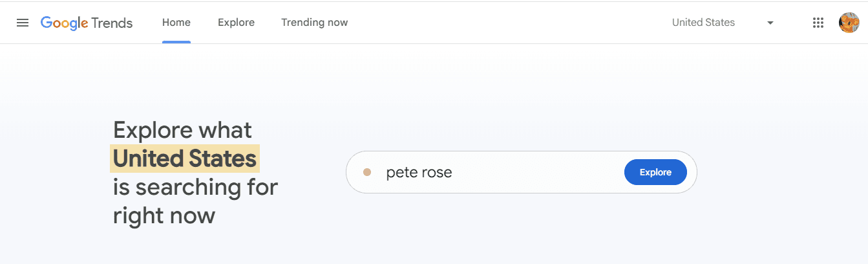Click the word Trends in the logo

pyautogui.click(x=112, y=23)
